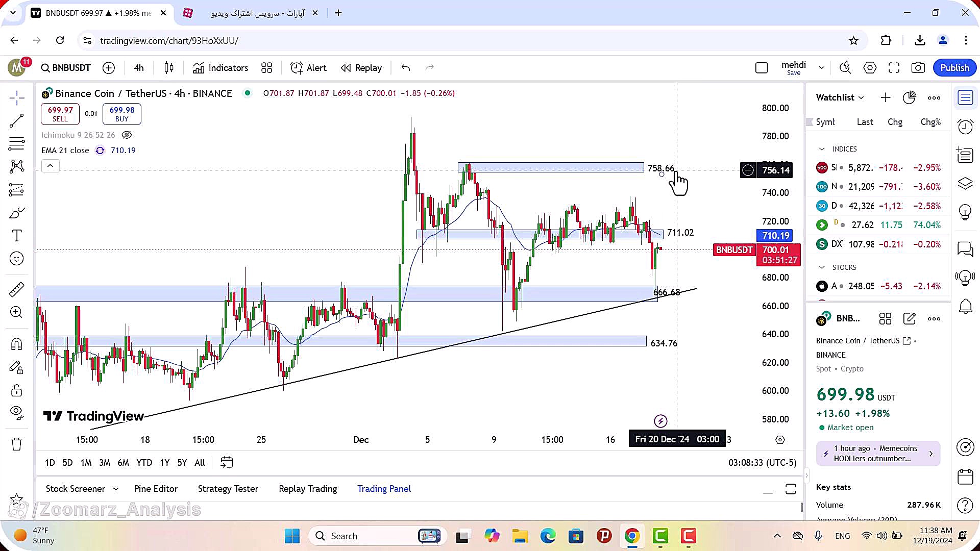Toggle magnet mode for drawings
The height and width of the screenshot is (551, 980).
coord(16,344)
